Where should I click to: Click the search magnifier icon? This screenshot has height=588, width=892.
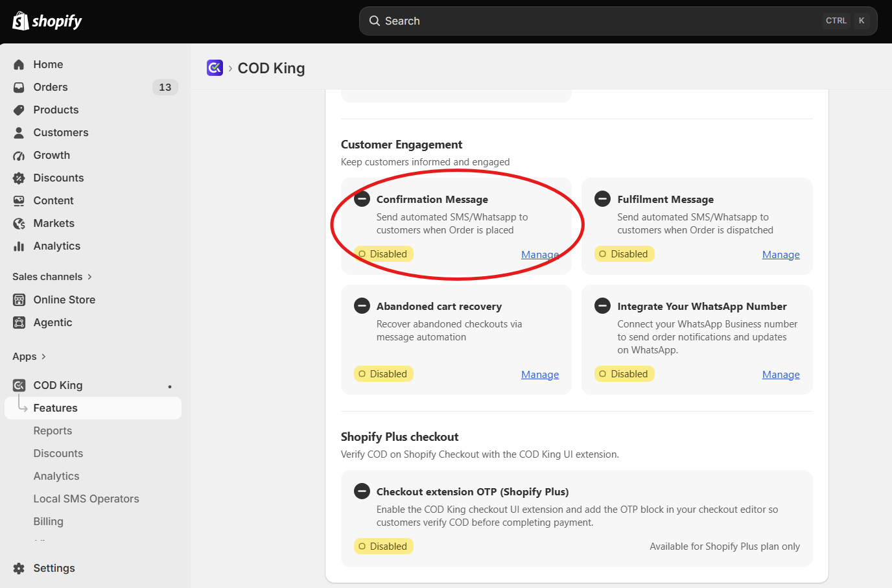coord(375,21)
